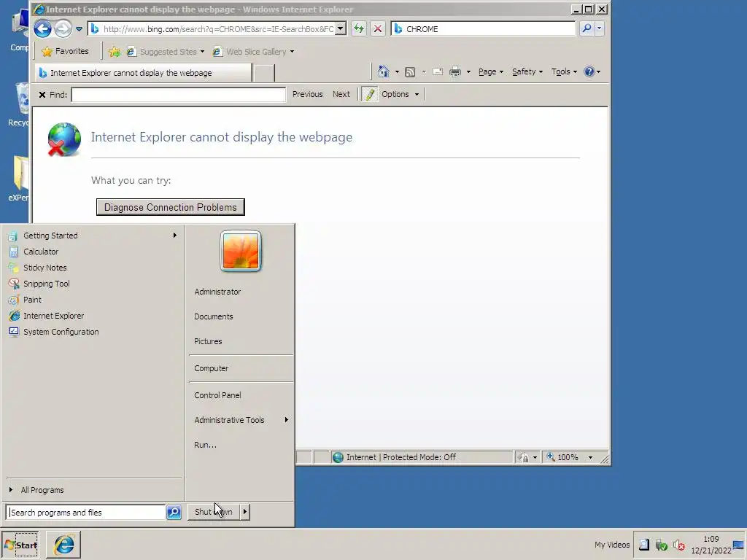The width and height of the screenshot is (747, 560).
Task: Click the address bar URL field
Action: pyautogui.click(x=212, y=29)
